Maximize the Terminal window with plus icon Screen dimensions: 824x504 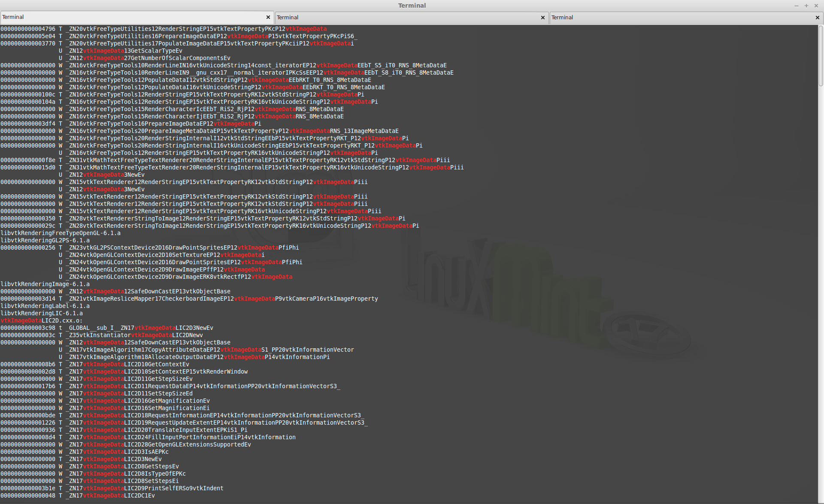click(x=806, y=6)
